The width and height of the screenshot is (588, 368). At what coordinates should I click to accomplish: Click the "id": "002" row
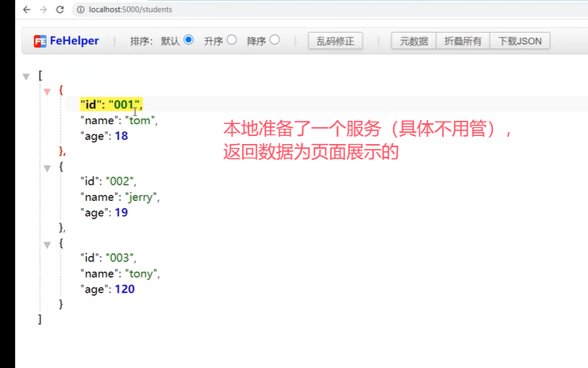pos(109,182)
